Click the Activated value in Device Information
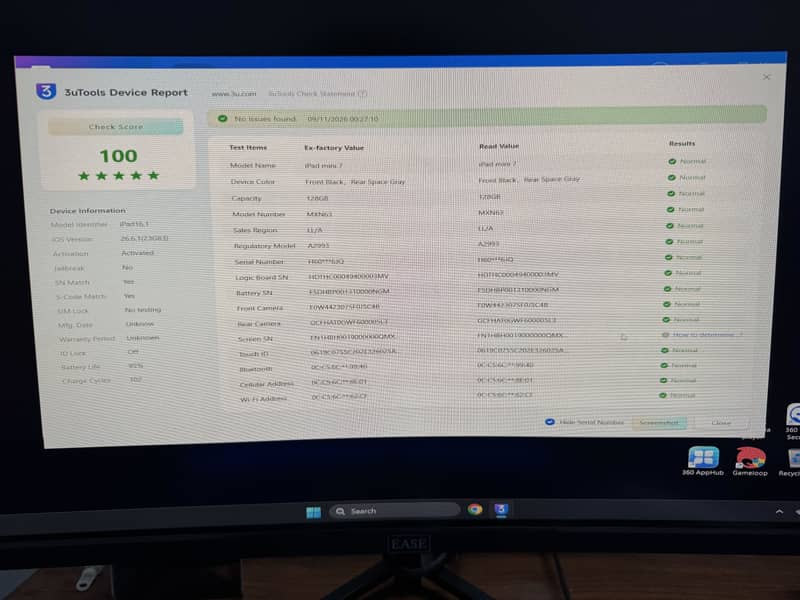The width and height of the screenshot is (800, 600). pos(138,253)
